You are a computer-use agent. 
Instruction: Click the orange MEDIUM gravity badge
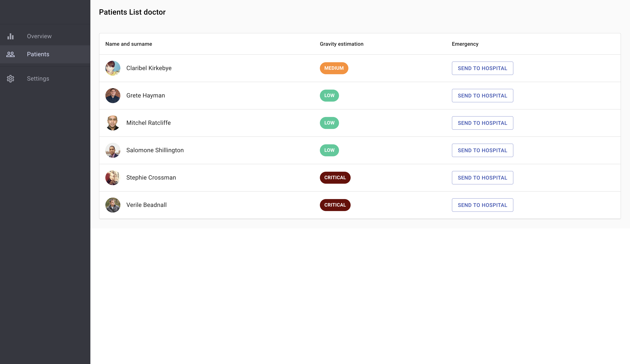click(x=334, y=68)
